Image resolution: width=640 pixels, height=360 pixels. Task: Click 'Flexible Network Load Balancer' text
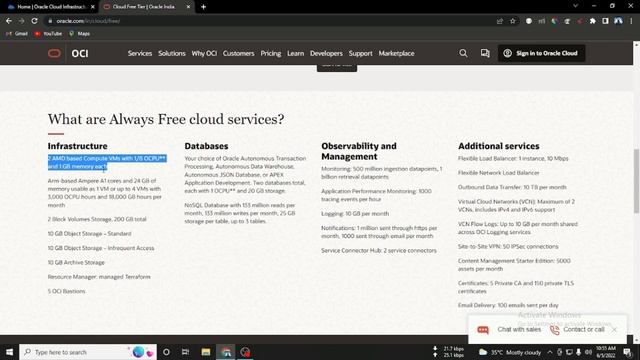(498, 173)
